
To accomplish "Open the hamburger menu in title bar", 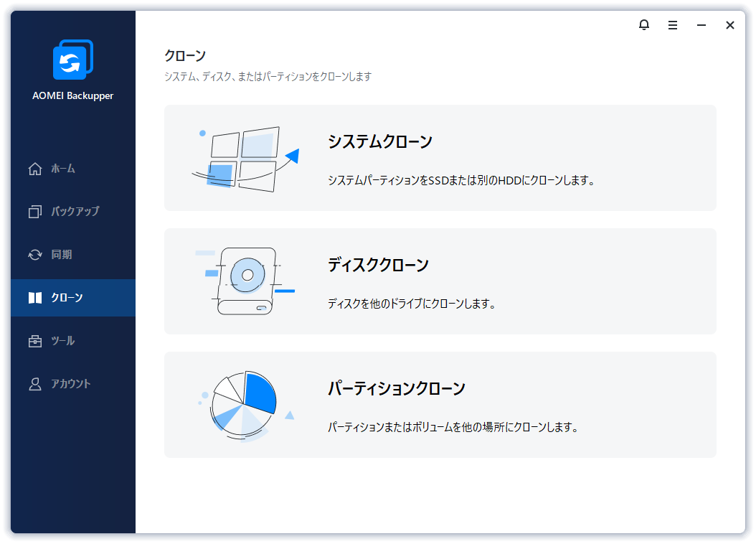I will (672, 25).
